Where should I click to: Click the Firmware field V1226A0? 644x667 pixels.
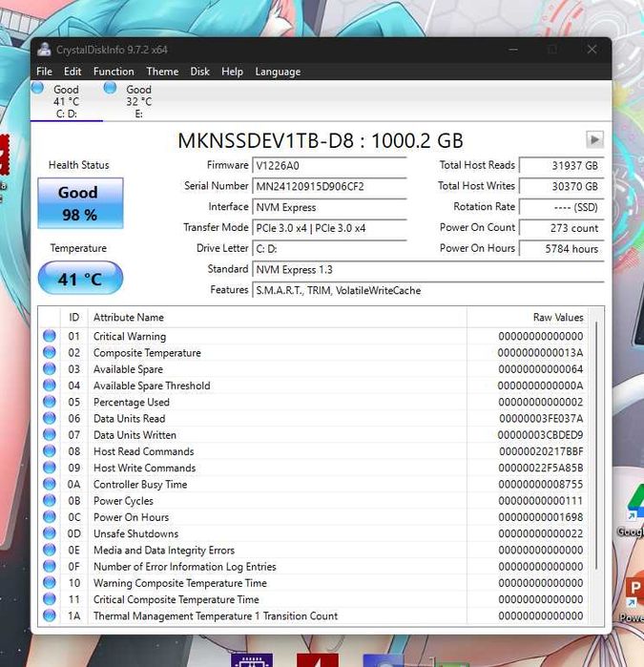[x=330, y=165]
